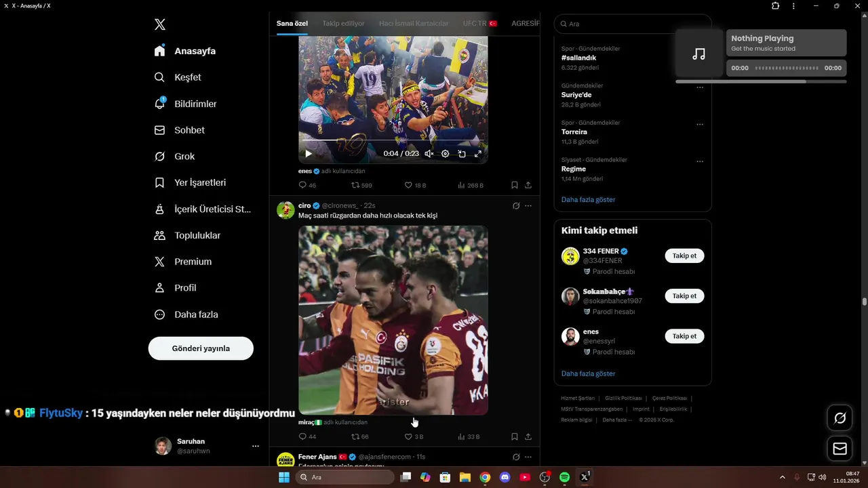The width and height of the screenshot is (868, 488).
Task: Click the Ara search field
Action: (x=632, y=24)
